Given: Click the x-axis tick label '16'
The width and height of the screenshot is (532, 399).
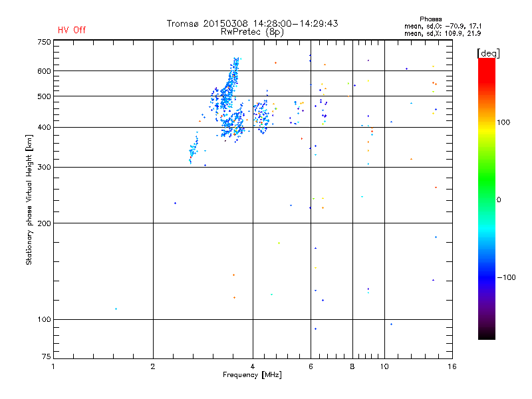Looking at the screenshot, I should point(452,366).
